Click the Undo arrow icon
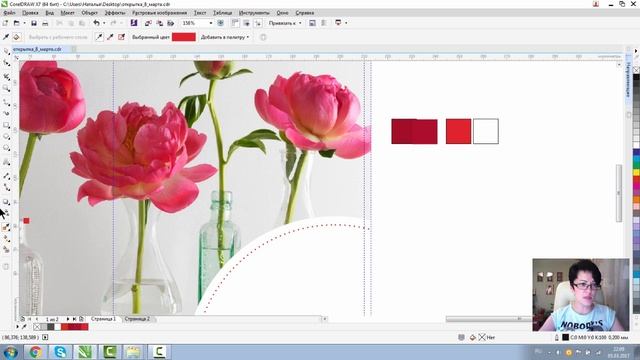The image size is (640, 360). click(96, 23)
